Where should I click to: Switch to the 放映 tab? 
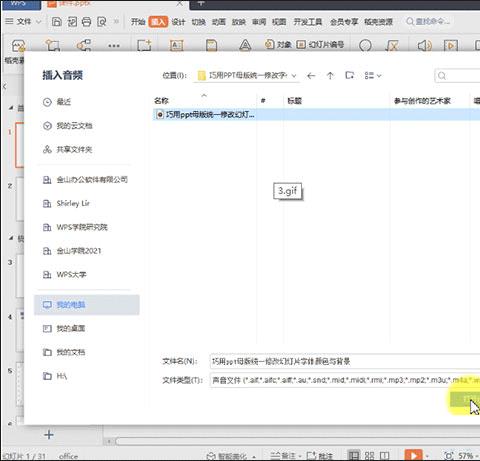239,22
